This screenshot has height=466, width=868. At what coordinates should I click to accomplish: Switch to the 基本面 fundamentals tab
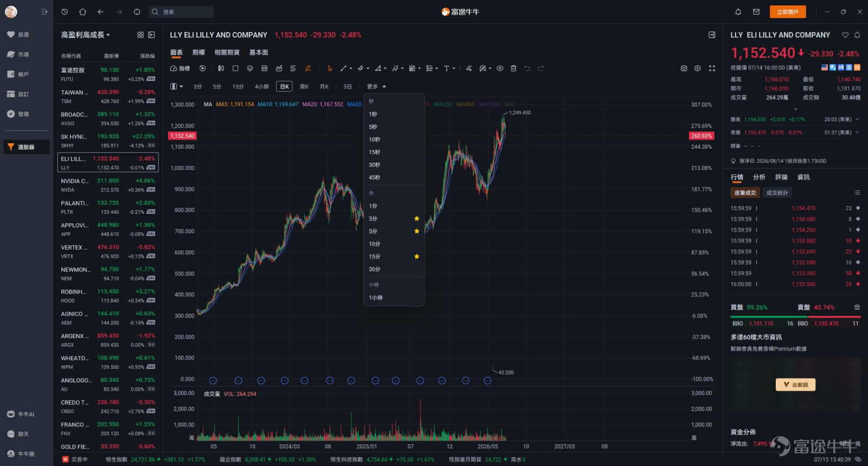[259, 53]
